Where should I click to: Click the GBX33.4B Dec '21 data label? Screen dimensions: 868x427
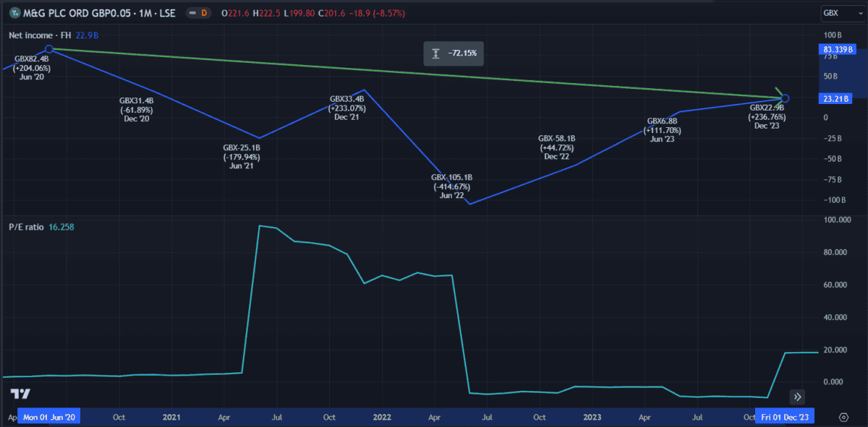[x=347, y=108]
